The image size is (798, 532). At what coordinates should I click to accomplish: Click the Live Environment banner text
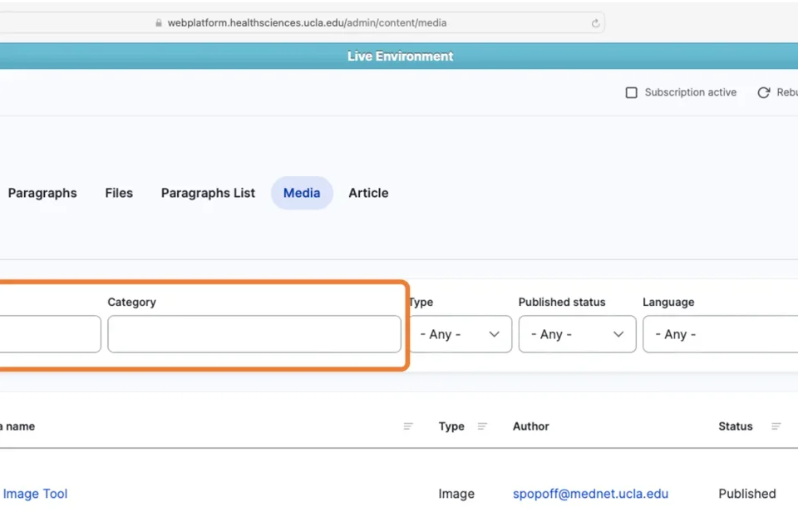pos(400,56)
